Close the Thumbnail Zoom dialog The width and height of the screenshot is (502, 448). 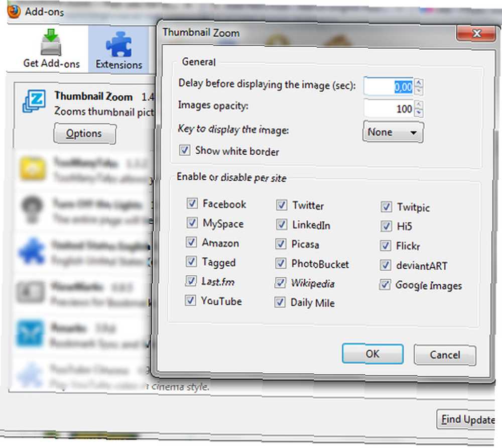(x=476, y=33)
